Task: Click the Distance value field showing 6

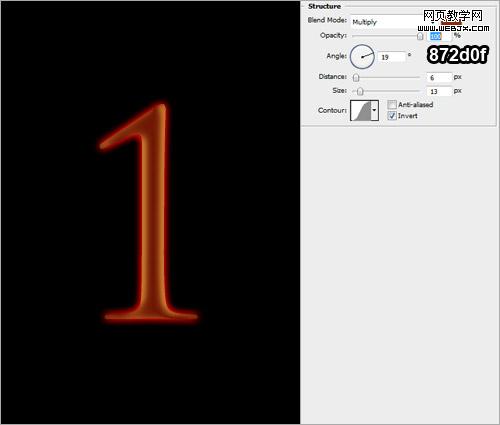Action: (439, 78)
